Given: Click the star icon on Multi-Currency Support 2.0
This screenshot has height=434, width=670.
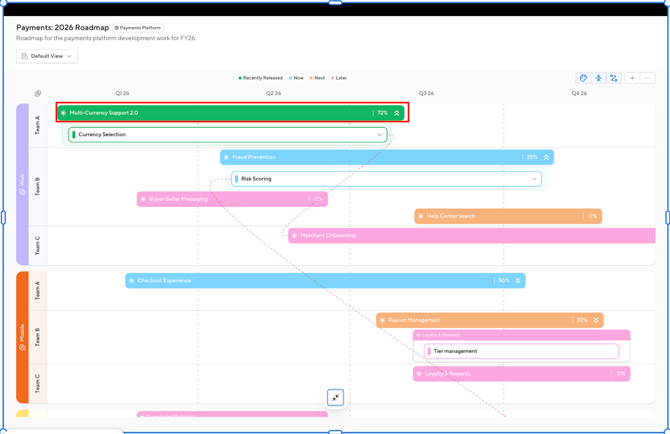Looking at the screenshot, I should tap(63, 113).
